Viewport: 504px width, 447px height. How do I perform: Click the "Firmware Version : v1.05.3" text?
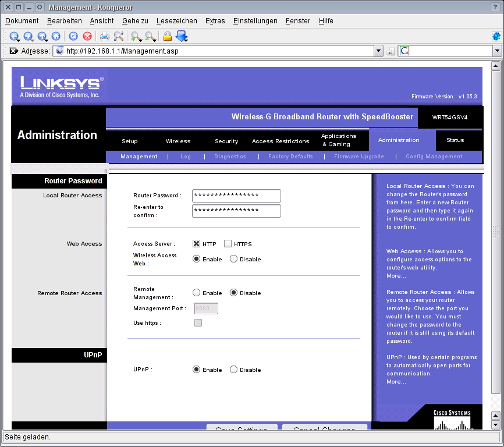click(444, 97)
